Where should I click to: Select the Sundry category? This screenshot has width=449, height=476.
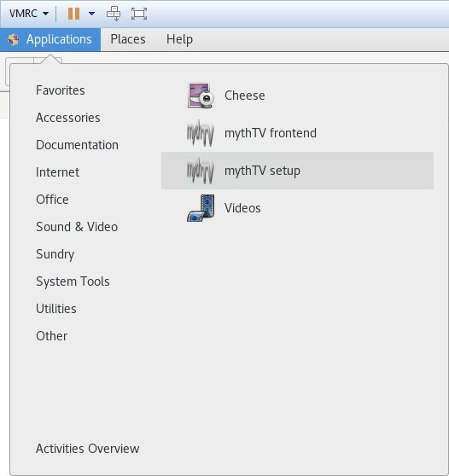click(x=55, y=254)
